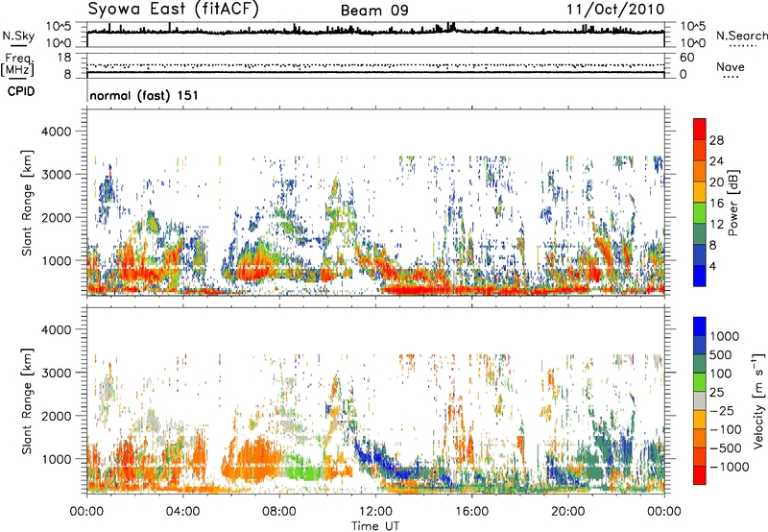Click the '12:00' time axis tick label
The width and height of the screenshot is (768, 532).
[375, 512]
